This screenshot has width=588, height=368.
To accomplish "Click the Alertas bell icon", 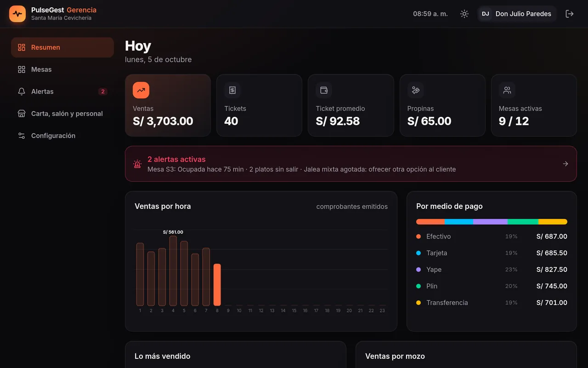I will tap(22, 92).
